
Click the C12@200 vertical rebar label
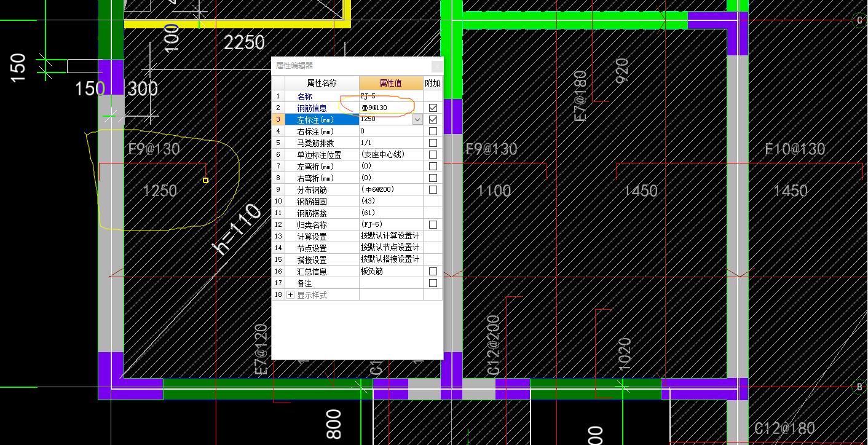coord(493,345)
